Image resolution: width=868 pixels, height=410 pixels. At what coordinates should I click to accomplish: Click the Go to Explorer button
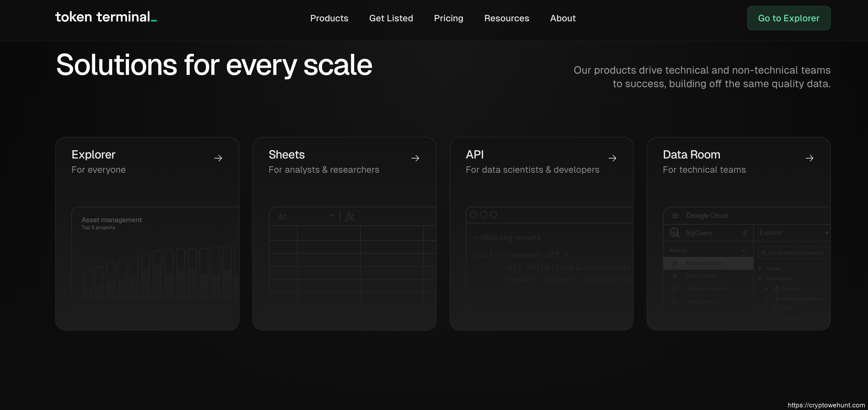tap(789, 18)
